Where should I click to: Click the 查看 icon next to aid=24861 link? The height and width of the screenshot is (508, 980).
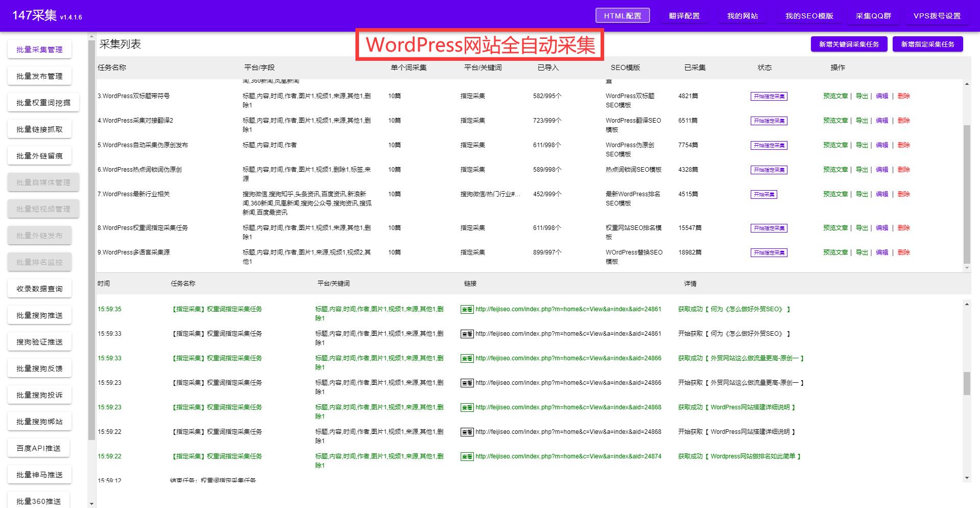point(467,309)
